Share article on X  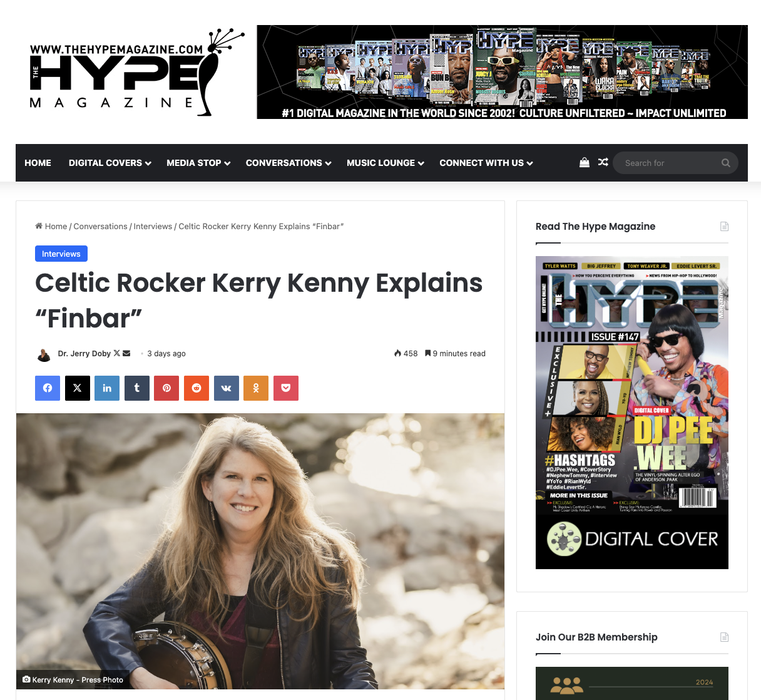point(78,388)
